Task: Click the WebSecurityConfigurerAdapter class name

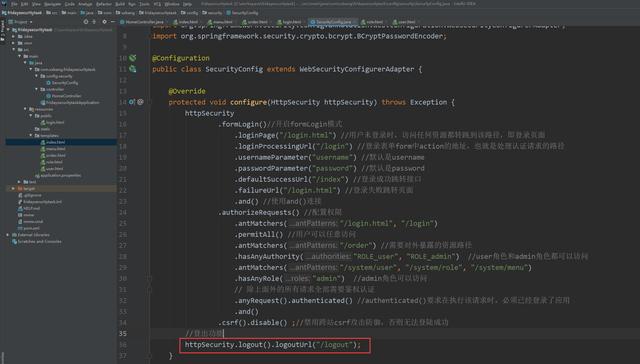Action: click(x=357, y=69)
